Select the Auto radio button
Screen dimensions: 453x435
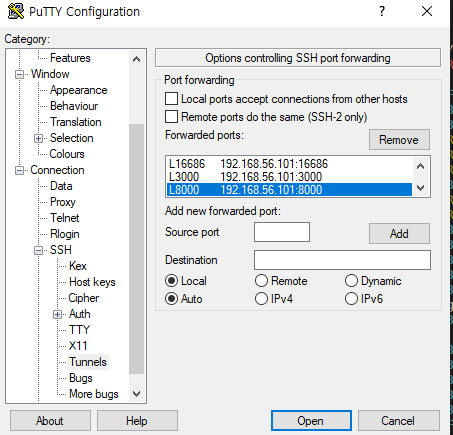171,299
